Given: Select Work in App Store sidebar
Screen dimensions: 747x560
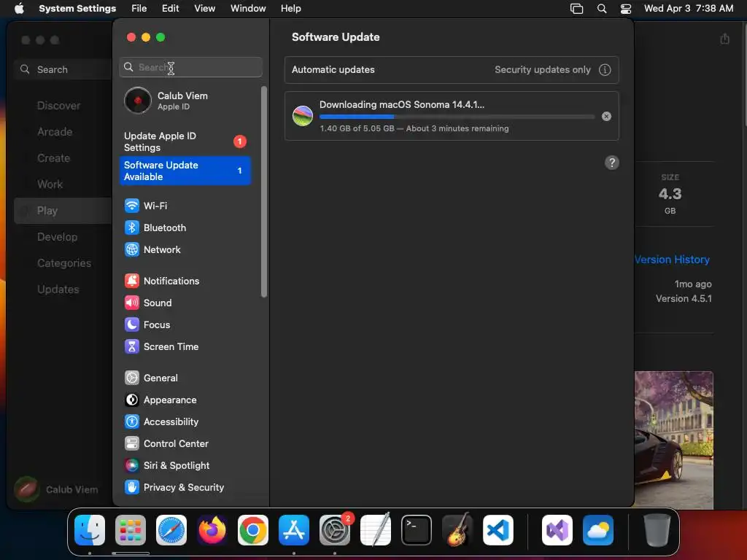Looking at the screenshot, I should point(50,184).
